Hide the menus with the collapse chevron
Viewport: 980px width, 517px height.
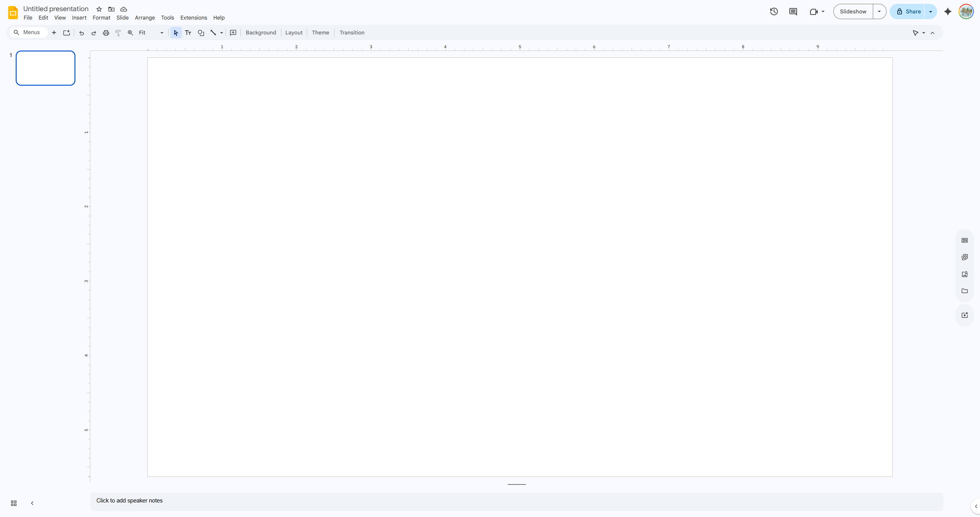(x=933, y=33)
